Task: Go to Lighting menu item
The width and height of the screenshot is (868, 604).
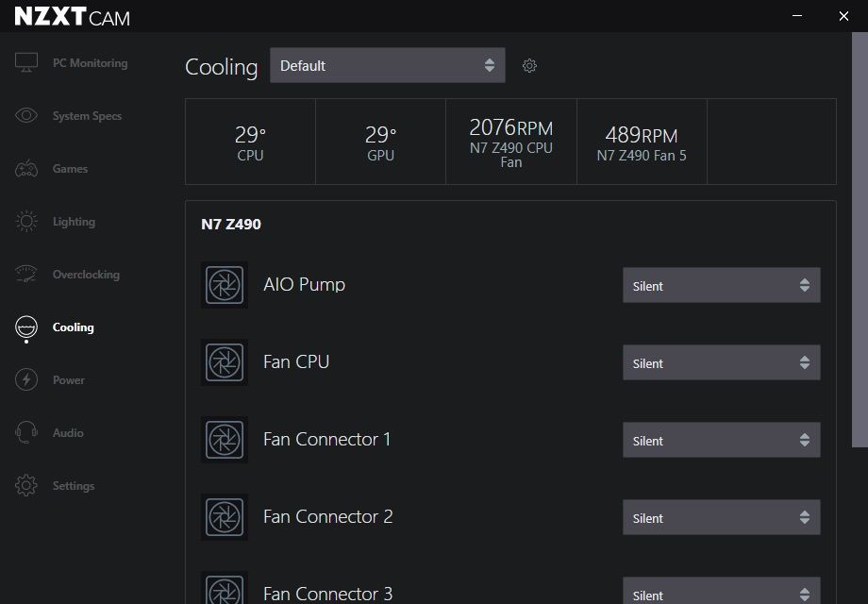Action: 74,222
